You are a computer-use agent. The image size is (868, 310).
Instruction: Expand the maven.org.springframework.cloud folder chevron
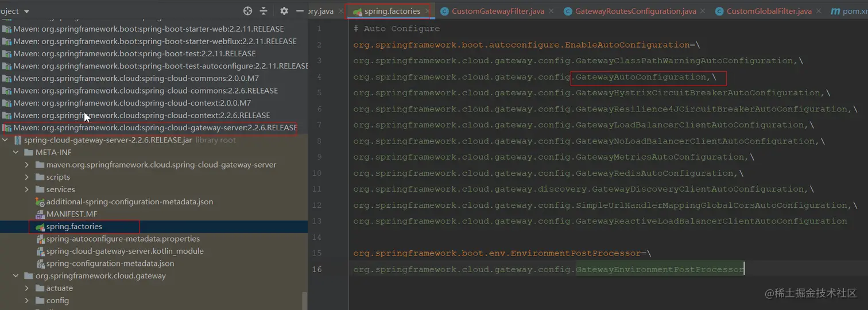(27, 165)
